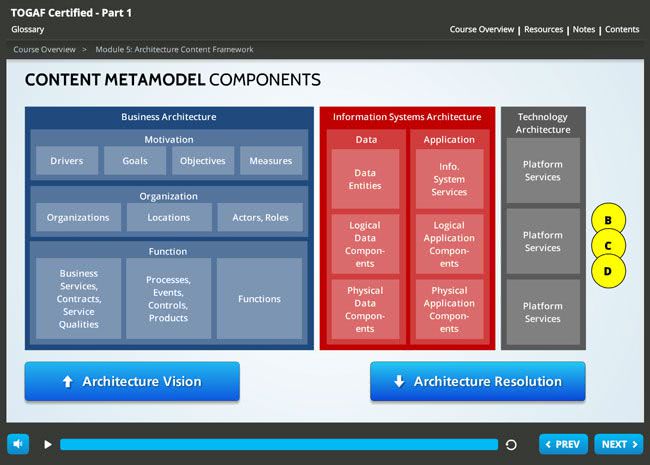Go to previous slide with PREV
This screenshot has width=650, height=465.
tap(563, 444)
